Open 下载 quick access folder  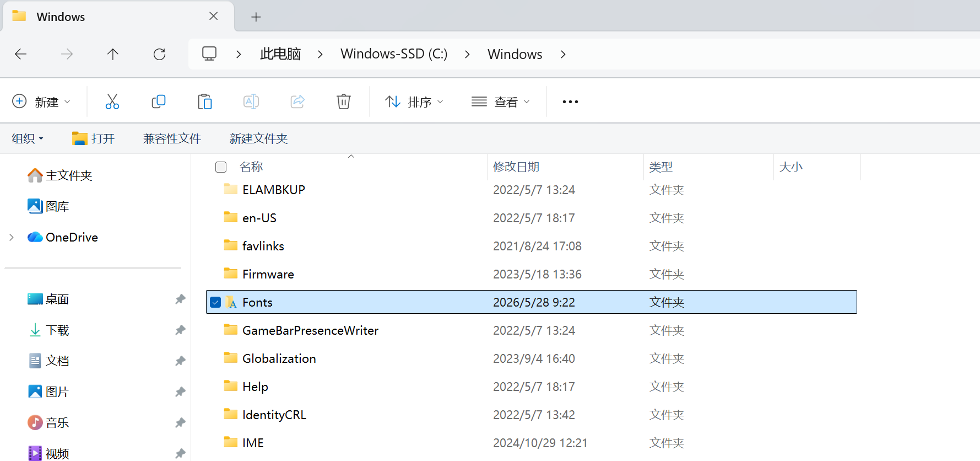(x=48, y=330)
